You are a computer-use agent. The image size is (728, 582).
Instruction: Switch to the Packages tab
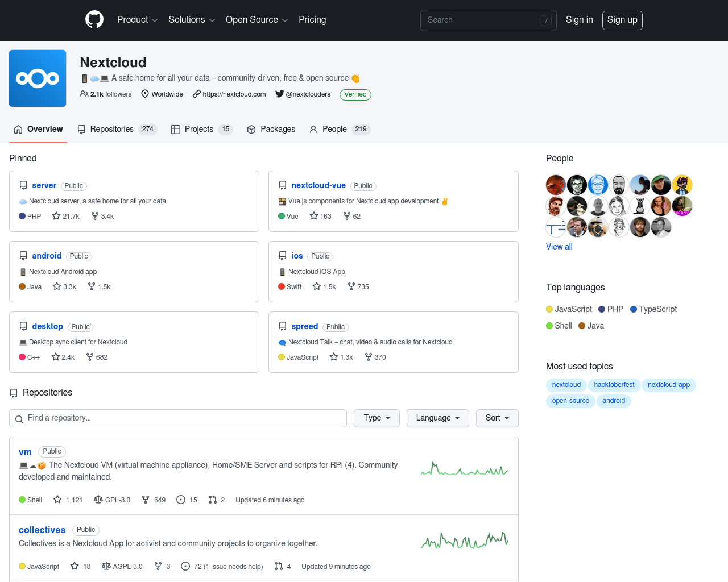click(271, 129)
